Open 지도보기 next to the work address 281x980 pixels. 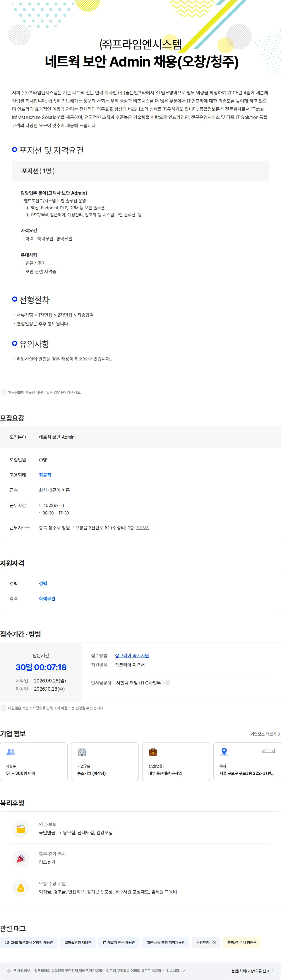(x=143, y=528)
